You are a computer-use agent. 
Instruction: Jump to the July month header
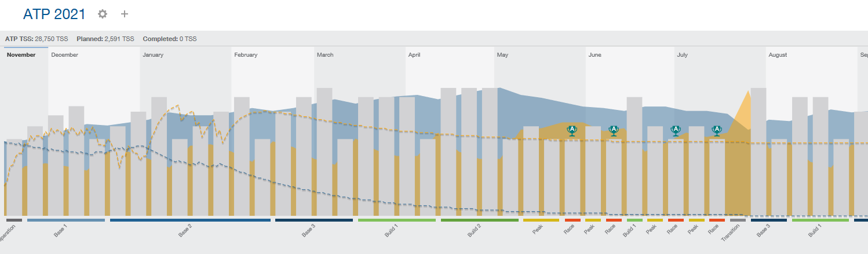683,55
